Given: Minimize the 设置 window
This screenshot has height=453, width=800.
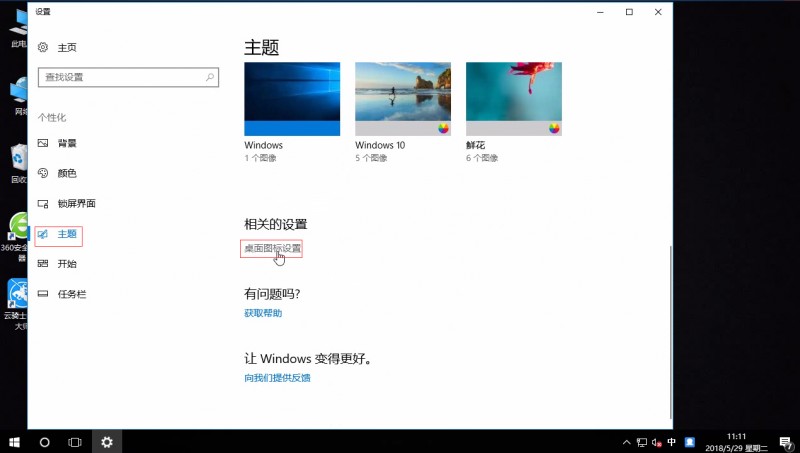Looking at the screenshot, I should (x=601, y=12).
